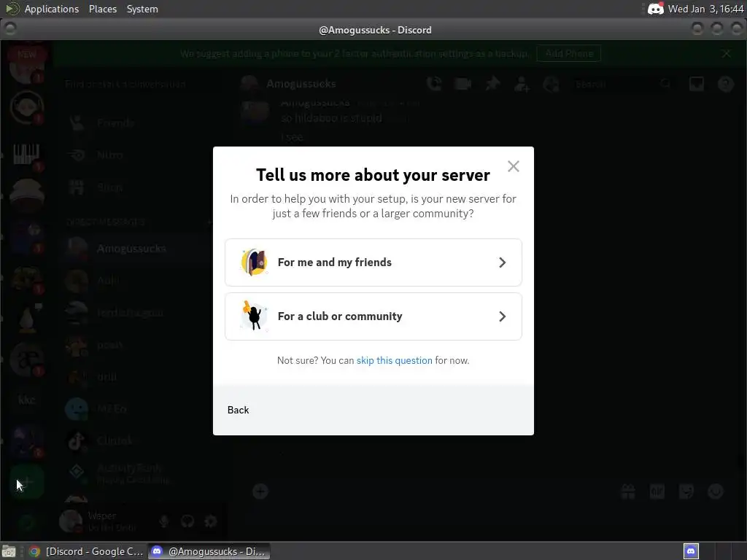Open the emoji picker icon
The height and width of the screenshot is (560, 747).
(x=716, y=491)
